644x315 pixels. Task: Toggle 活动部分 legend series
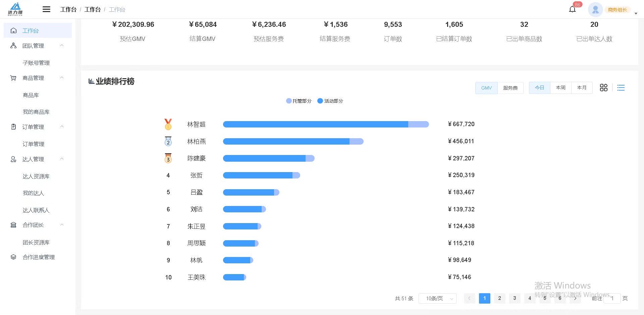pyautogui.click(x=330, y=101)
